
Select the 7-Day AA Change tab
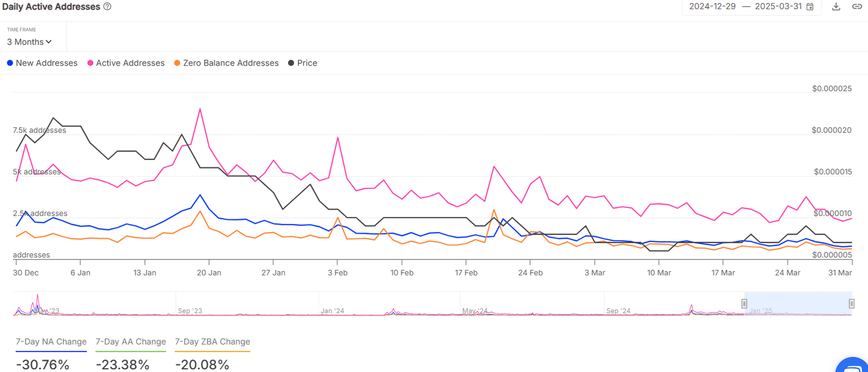click(131, 342)
